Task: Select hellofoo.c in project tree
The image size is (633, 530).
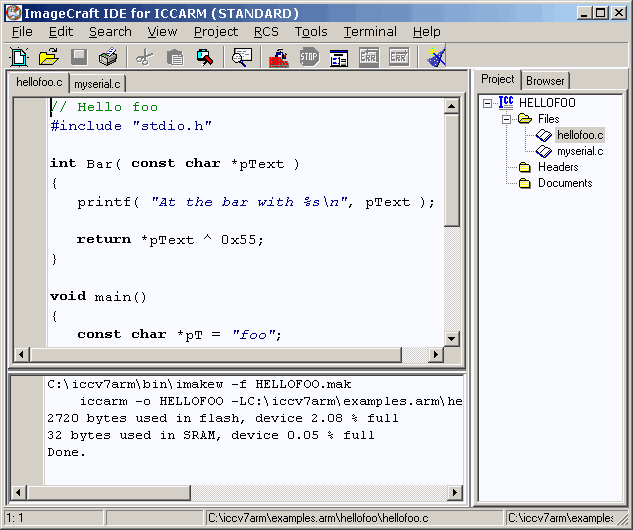Action: coord(580,135)
